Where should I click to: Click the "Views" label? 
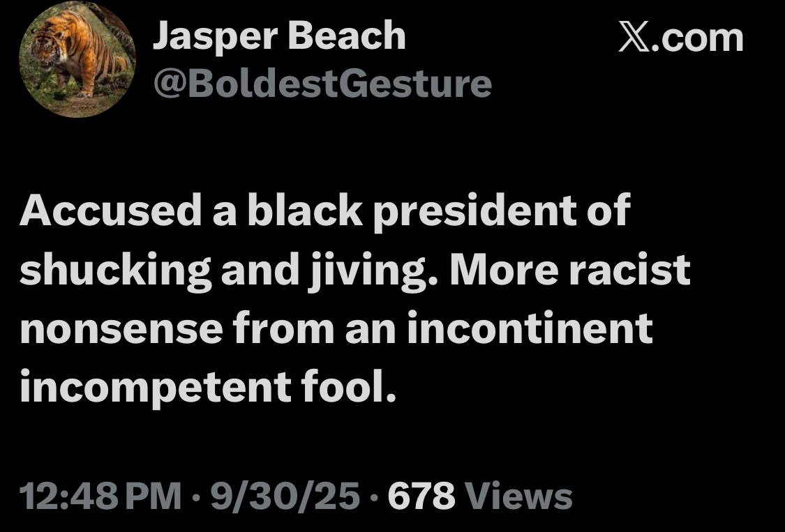click(x=518, y=497)
